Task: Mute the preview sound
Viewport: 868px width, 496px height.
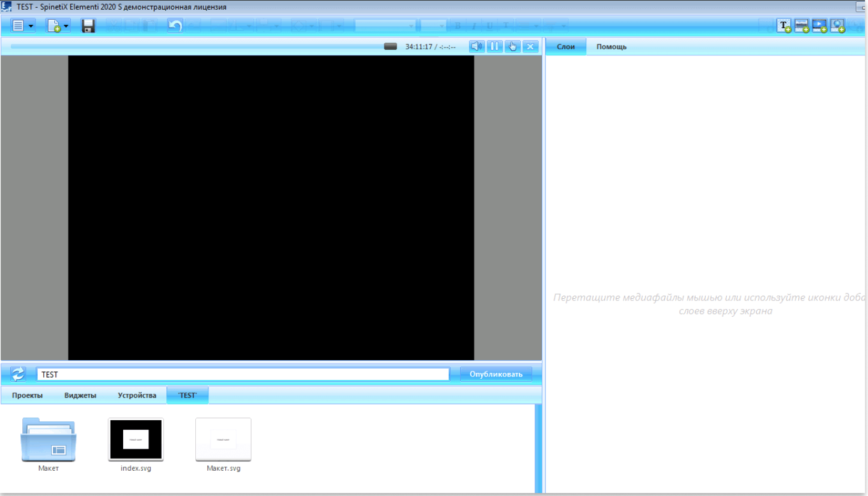Action: tap(477, 46)
